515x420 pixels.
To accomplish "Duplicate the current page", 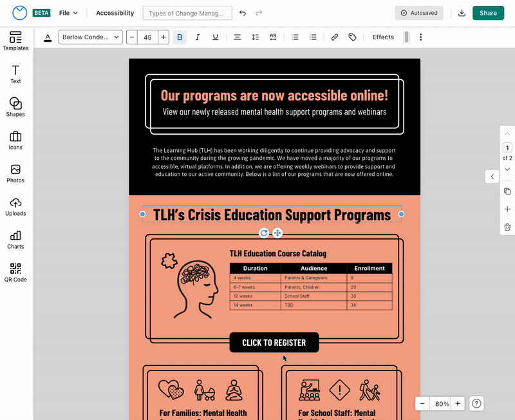I will [507, 191].
